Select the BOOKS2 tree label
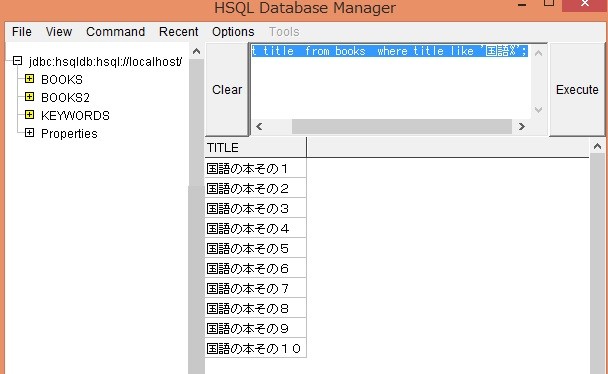608x374 pixels. [66, 98]
